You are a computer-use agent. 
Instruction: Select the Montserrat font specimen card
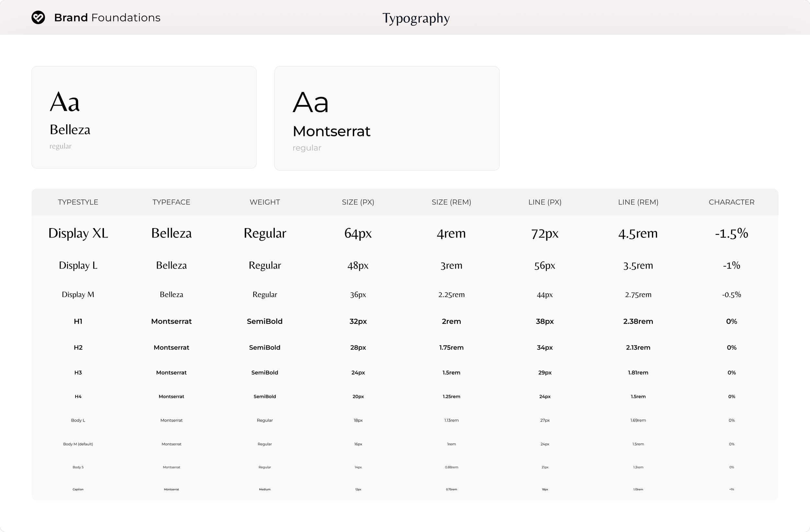point(387,118)
